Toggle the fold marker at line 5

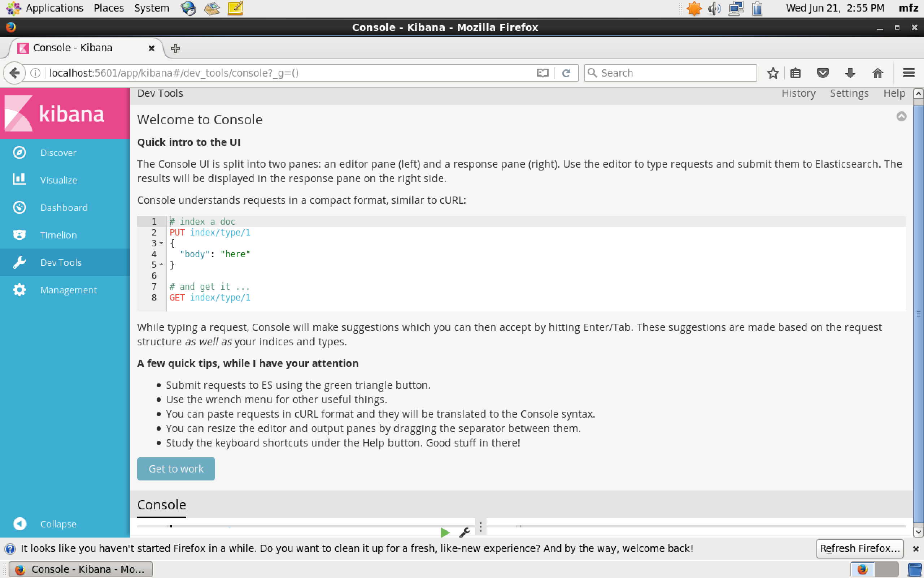(161, 264)
